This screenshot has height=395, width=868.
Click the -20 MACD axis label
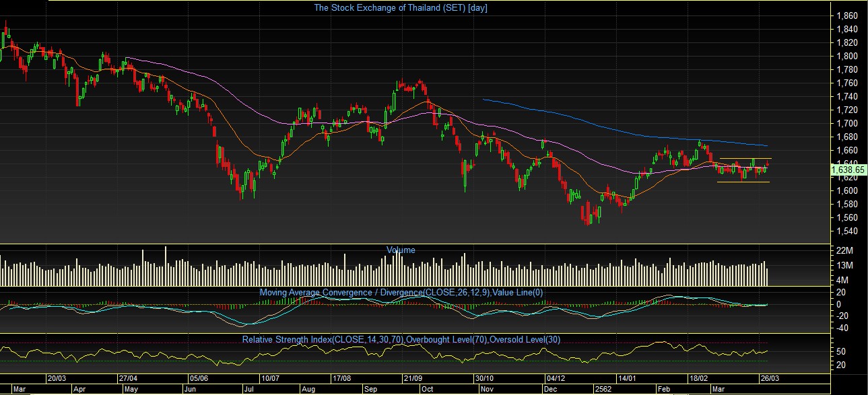[x=842, y=316]
